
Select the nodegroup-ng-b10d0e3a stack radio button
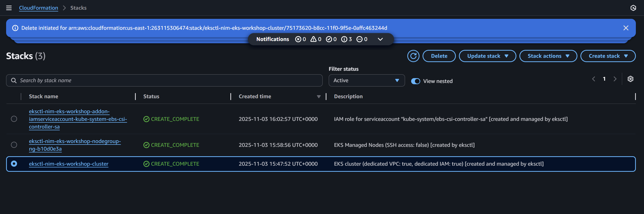(x=14, y=145)
